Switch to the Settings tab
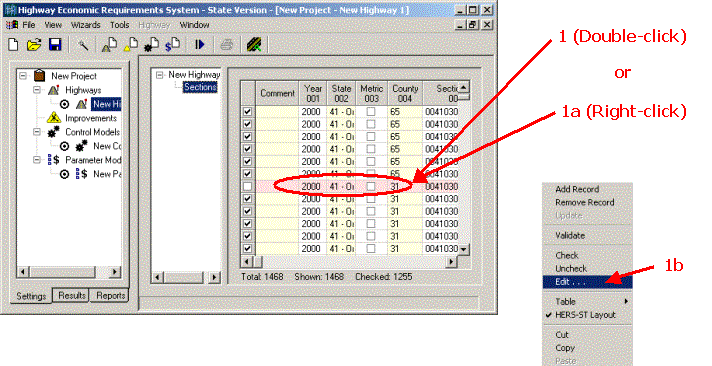Screen dimensions: 712x366 coord(31,296)
